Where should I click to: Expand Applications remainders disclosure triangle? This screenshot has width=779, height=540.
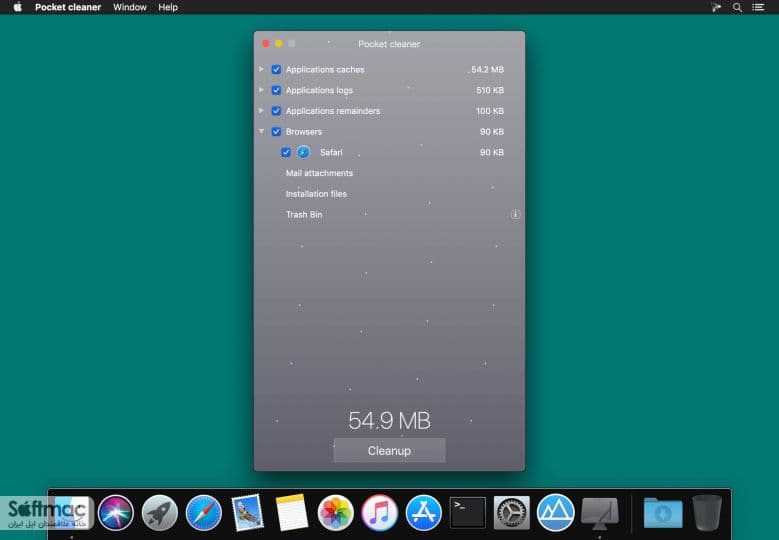[x=261, y=110]
